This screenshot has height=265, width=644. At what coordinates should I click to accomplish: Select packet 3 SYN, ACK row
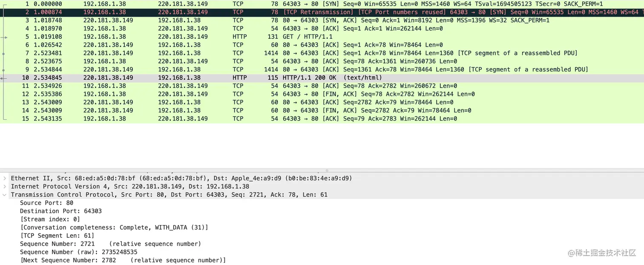(322, 20)
